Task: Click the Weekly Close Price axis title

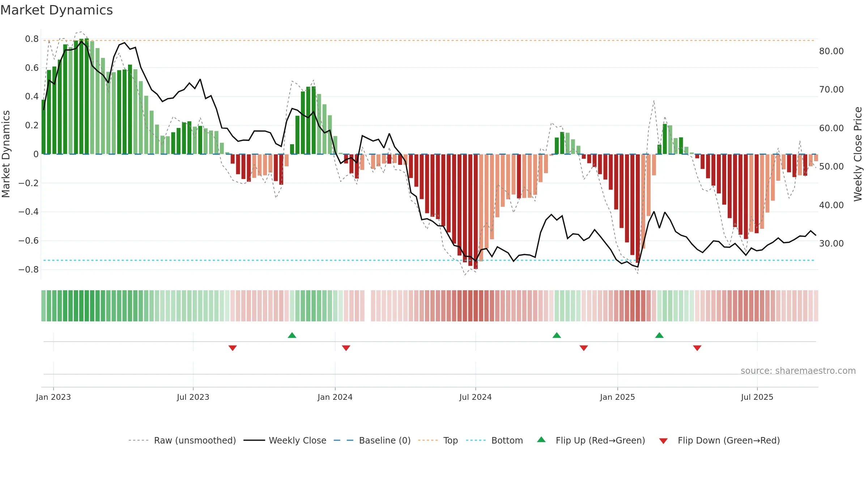Action: coord(858,154)
